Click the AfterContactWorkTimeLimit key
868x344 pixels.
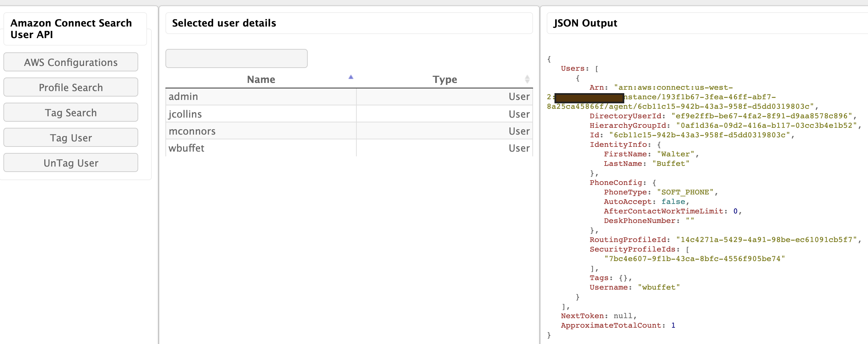click(663, 211)
